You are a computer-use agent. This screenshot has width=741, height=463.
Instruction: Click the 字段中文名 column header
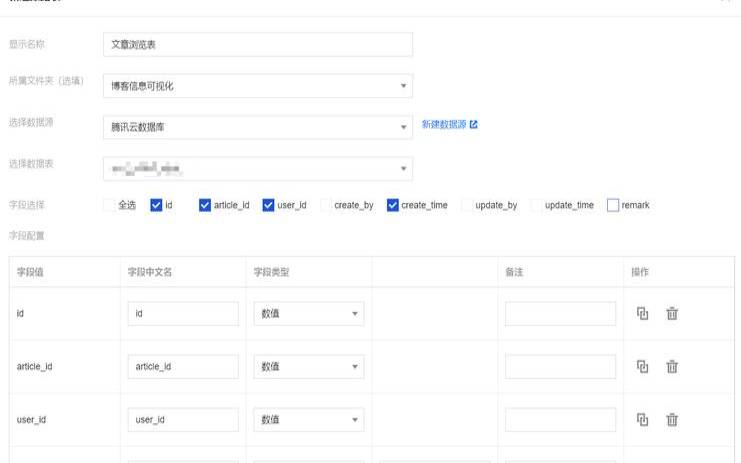click(x=150, y=272)
